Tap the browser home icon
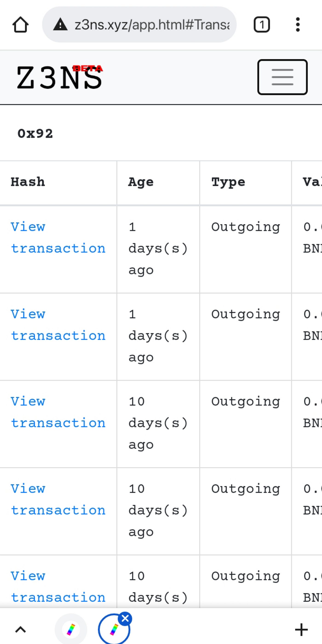Screen dimensions: 322x644 point(20,25)
